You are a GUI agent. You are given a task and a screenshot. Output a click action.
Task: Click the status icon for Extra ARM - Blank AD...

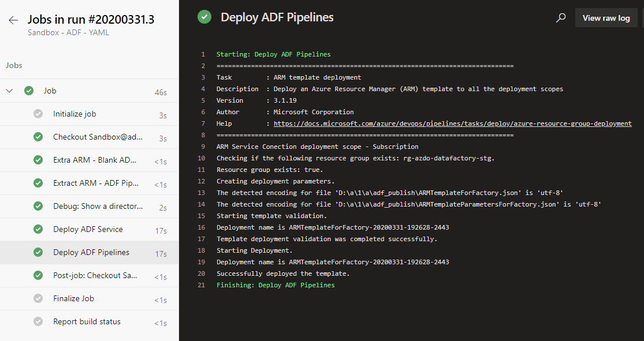point(38,160)
